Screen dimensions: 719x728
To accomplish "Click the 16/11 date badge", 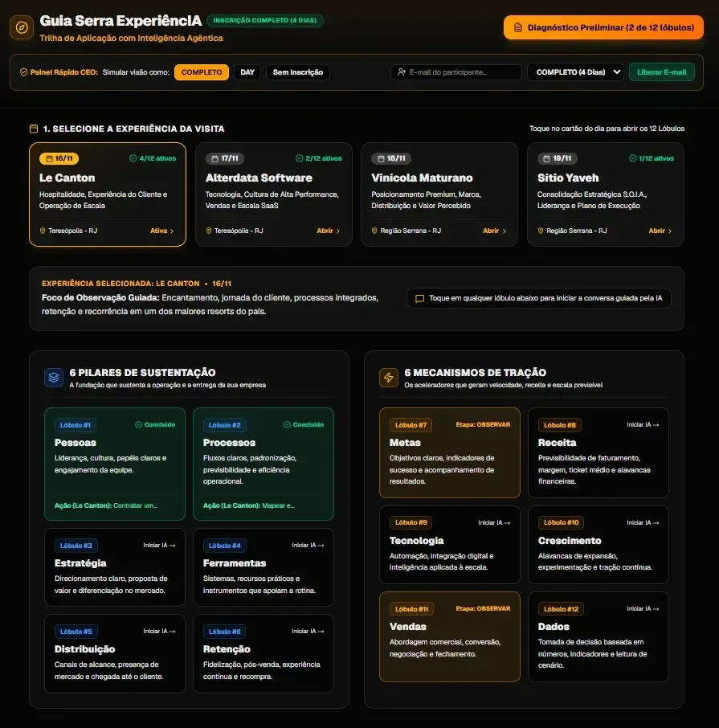I will (59, 158).
